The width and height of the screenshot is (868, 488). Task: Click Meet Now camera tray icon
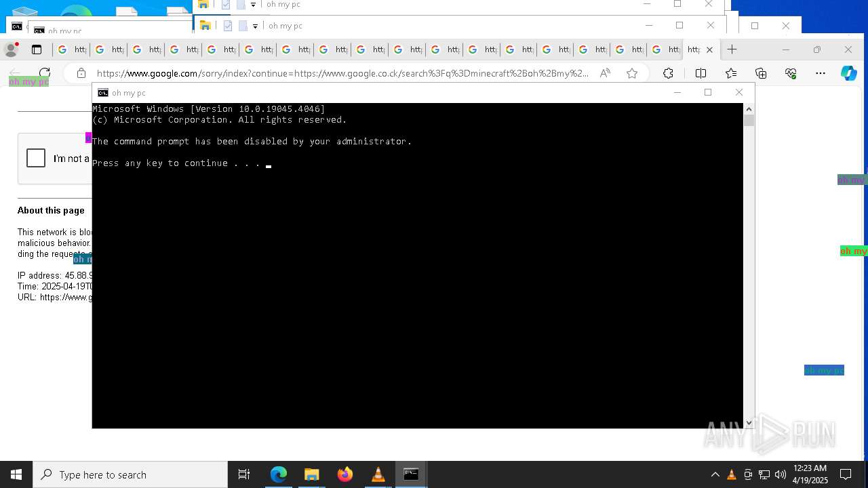coord(748,474)
